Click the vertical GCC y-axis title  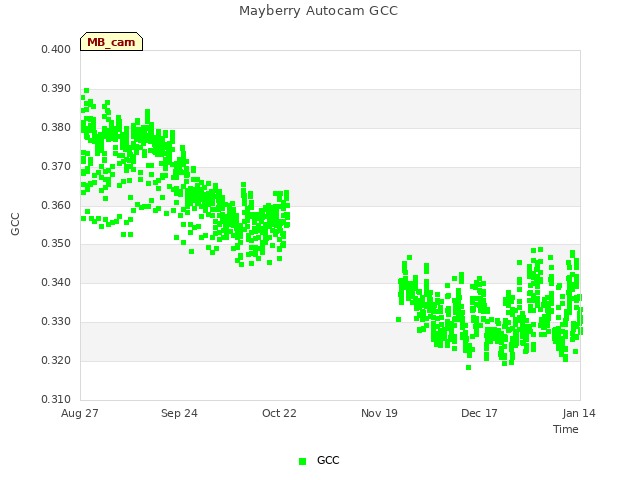pyautogui.click(x=15, y=224)
